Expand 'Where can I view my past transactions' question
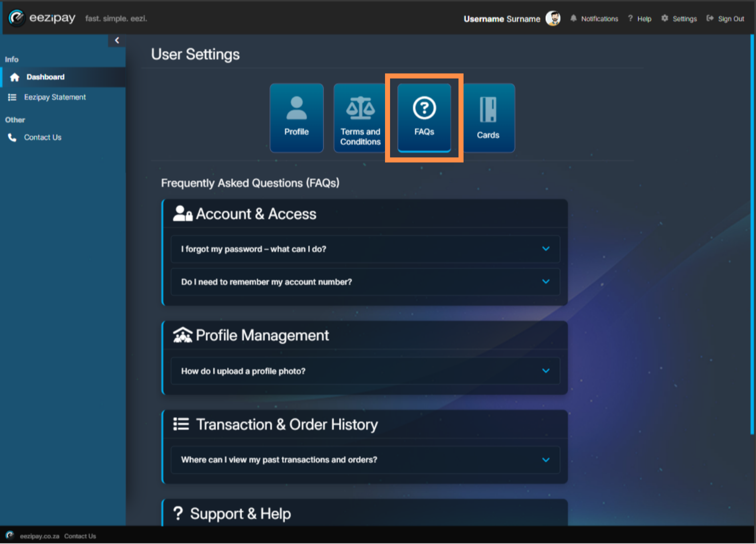This screenshot has height=544, width=756. point(365,460)
